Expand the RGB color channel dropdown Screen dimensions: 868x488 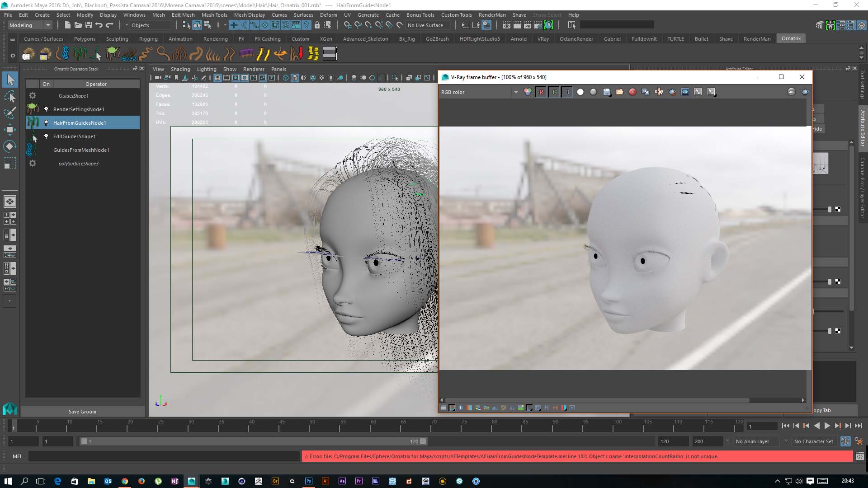pos(515,92)
